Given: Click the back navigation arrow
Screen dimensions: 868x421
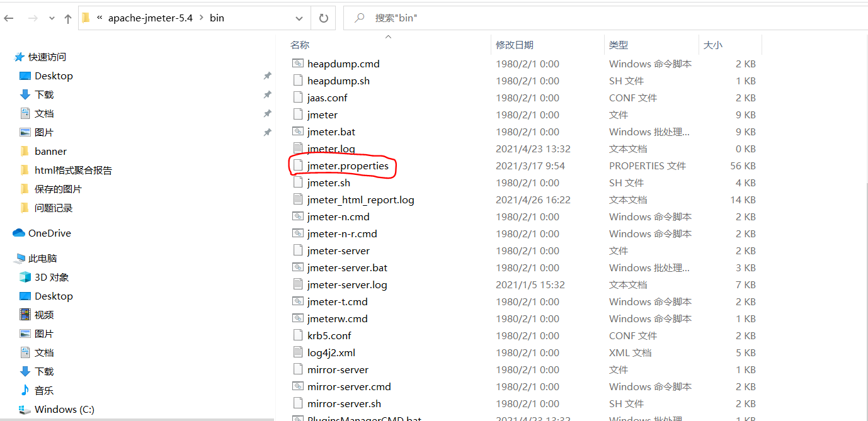Looking at the screenshot, I should click(9, 18).
